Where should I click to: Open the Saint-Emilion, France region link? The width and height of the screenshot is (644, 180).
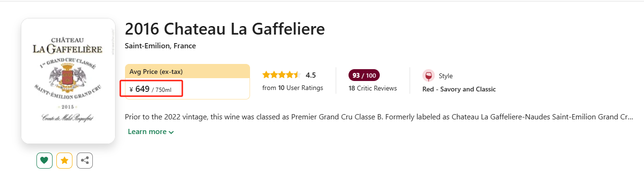160,46
